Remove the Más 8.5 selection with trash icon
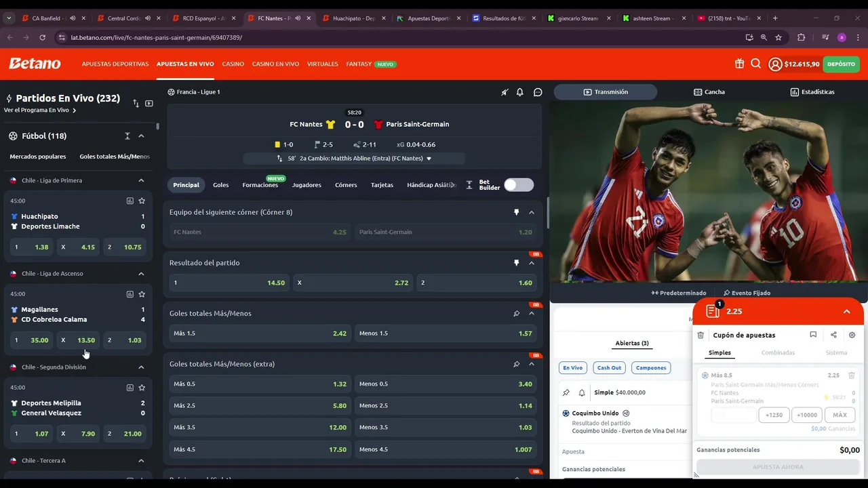The height and width of the screenshot is (488, 868). tap(852, 375)
